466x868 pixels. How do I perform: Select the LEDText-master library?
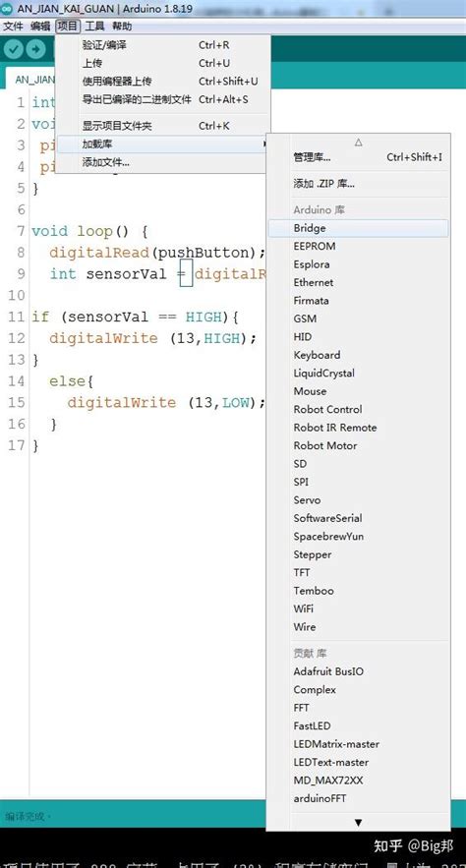[358, 762]
